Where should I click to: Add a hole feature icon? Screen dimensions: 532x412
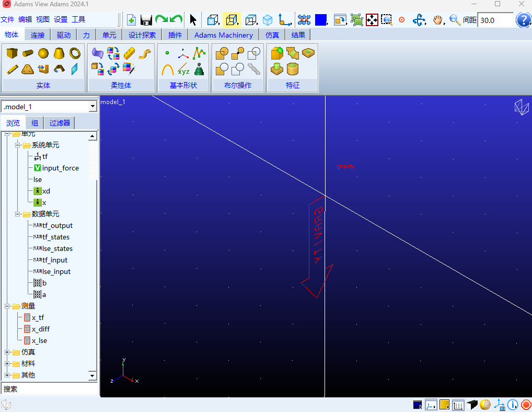308,53
